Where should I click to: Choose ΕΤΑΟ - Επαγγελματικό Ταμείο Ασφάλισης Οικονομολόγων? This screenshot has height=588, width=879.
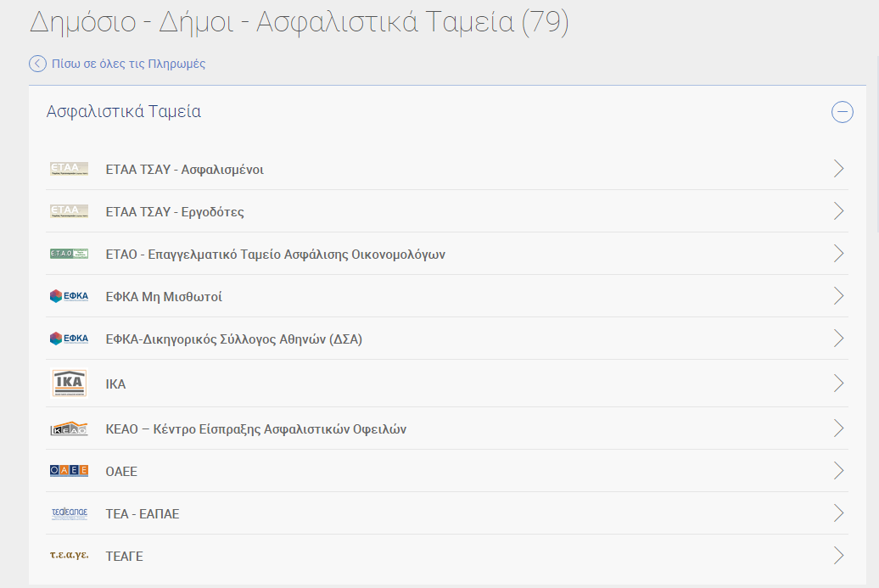275,254
